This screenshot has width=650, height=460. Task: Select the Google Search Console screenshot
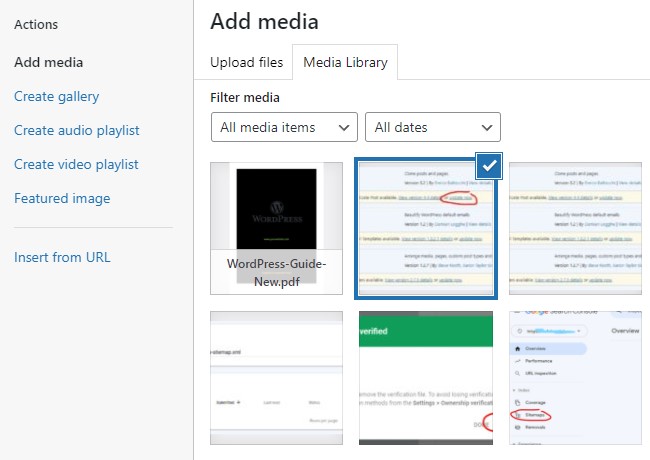coord(575,377)
